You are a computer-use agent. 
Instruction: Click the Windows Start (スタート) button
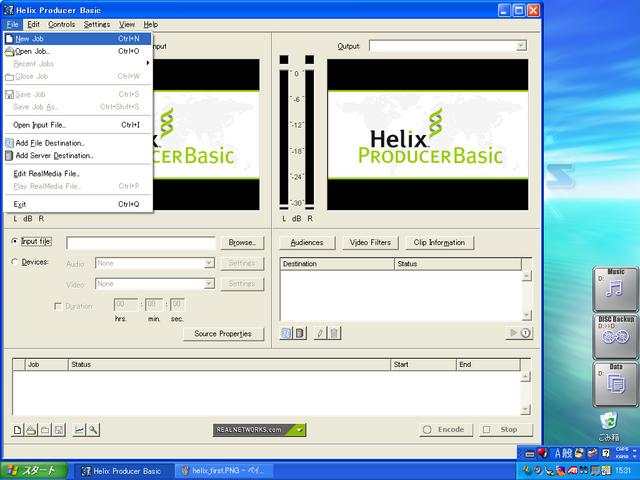[x=33, y=471]
